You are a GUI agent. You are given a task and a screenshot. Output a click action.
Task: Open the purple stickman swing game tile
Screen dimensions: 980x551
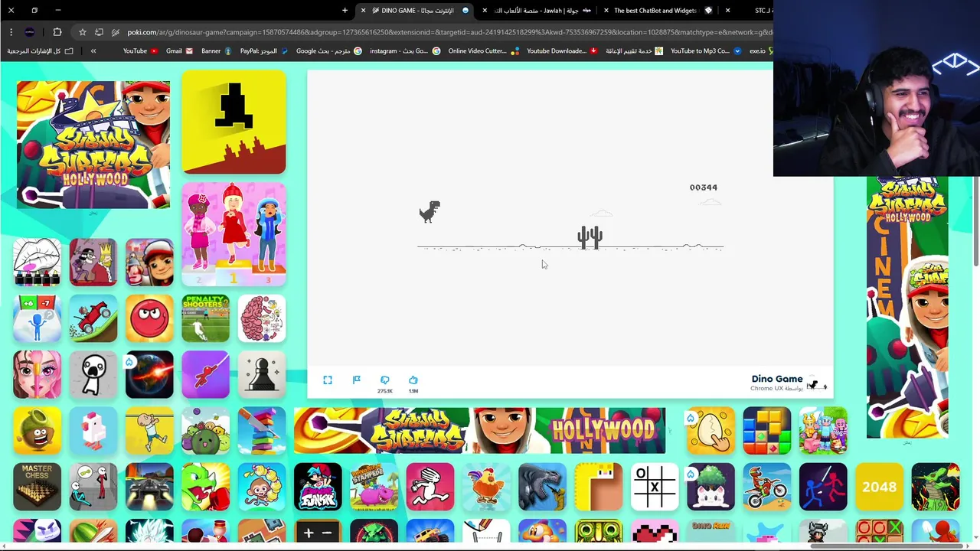[x=205, y=374]
